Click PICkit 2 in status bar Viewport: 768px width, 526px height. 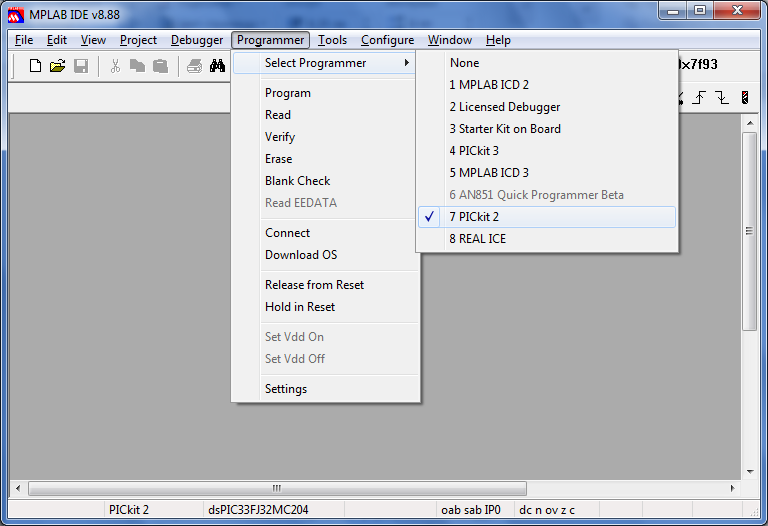point(129,510)
